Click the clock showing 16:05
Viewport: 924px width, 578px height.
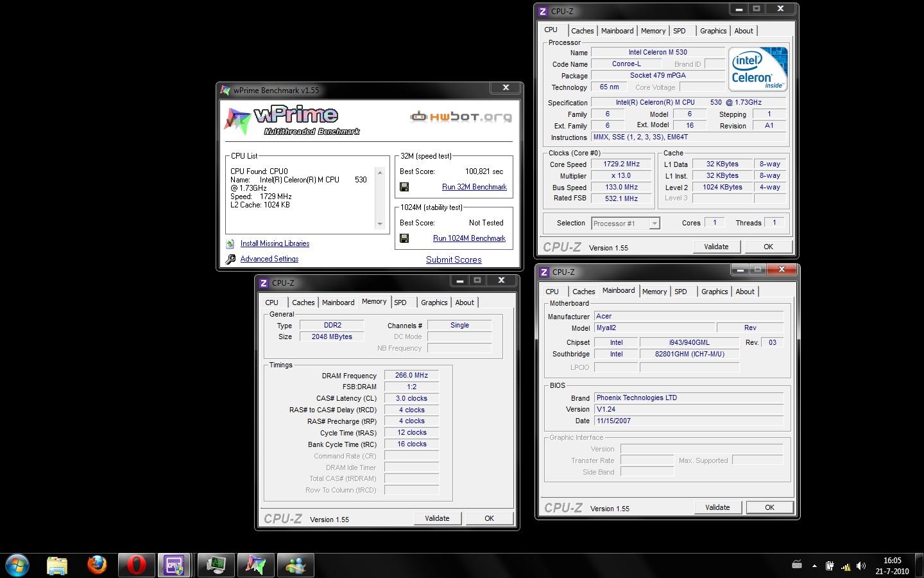coord(892,561)
